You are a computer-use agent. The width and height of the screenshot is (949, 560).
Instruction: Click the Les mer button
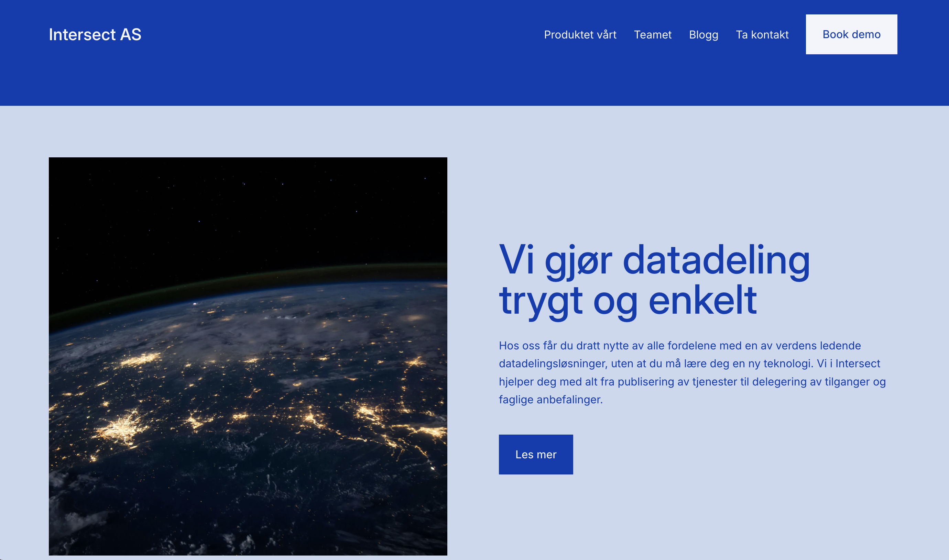click(x=535, y=454)
